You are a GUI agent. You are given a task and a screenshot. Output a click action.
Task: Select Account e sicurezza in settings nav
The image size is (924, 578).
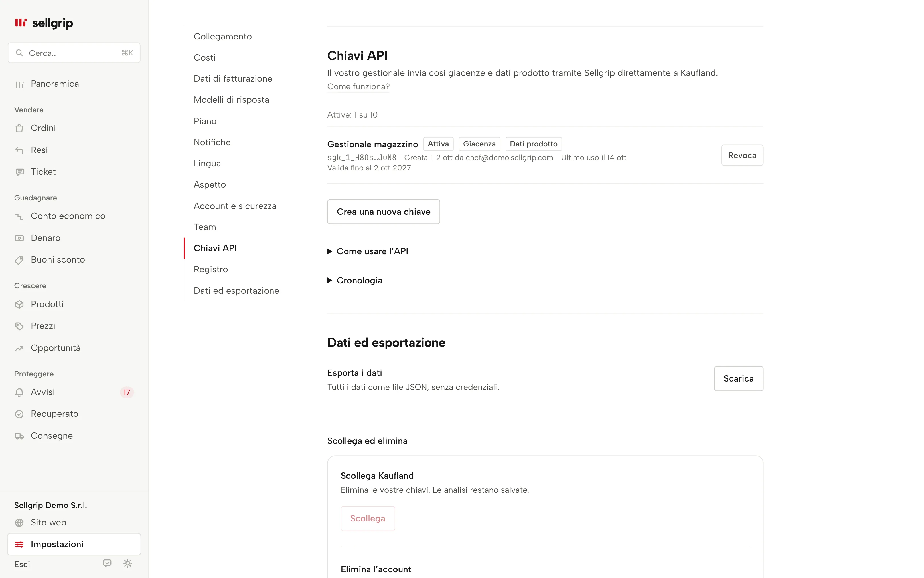(x=235, y=206)
